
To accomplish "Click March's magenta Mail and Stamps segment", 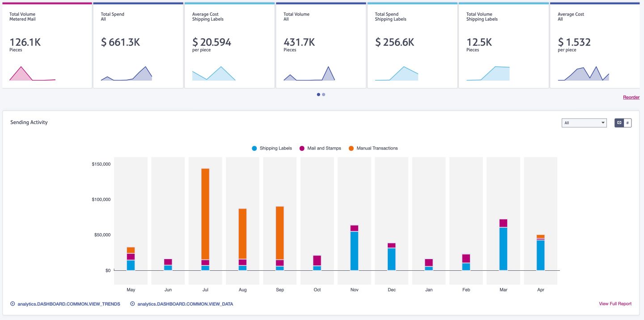I will [504, 223].
